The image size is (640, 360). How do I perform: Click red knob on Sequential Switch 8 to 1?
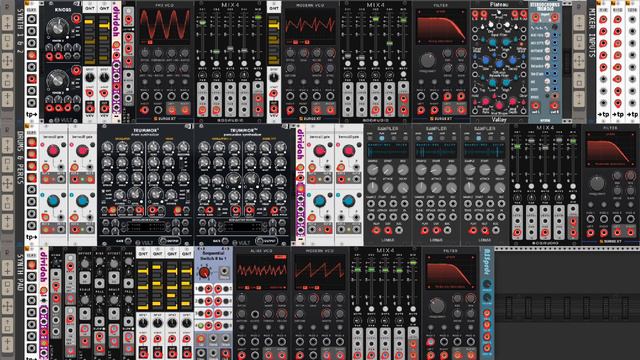click(204, 272)
